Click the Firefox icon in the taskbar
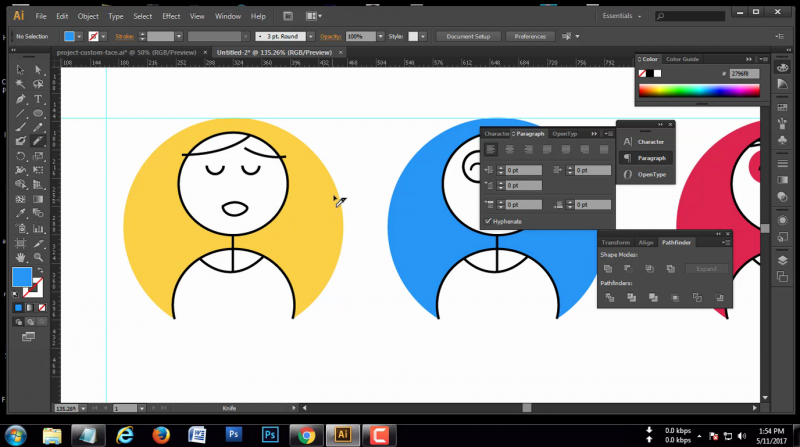Viewport: 800px width, 447px height. tap(161, 435)
